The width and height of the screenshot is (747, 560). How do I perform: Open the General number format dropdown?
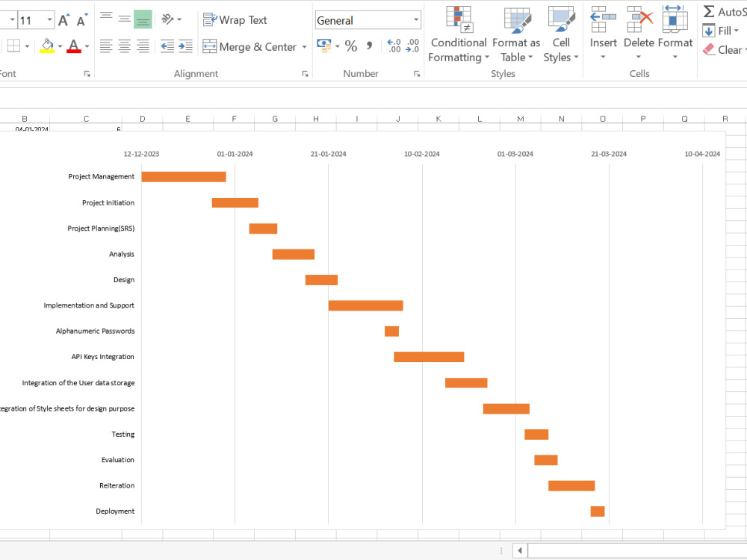[417, 19]
